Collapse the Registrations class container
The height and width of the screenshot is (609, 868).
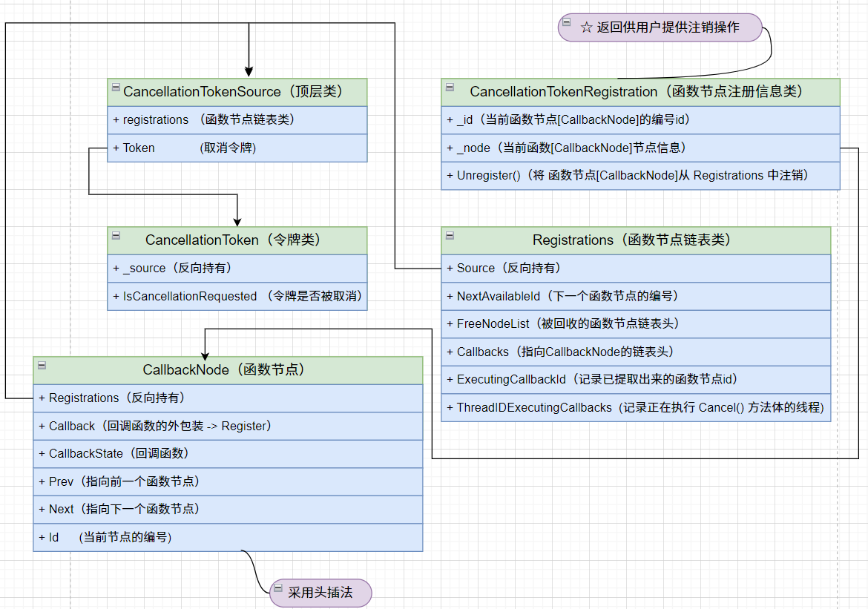tap(449, 236)
